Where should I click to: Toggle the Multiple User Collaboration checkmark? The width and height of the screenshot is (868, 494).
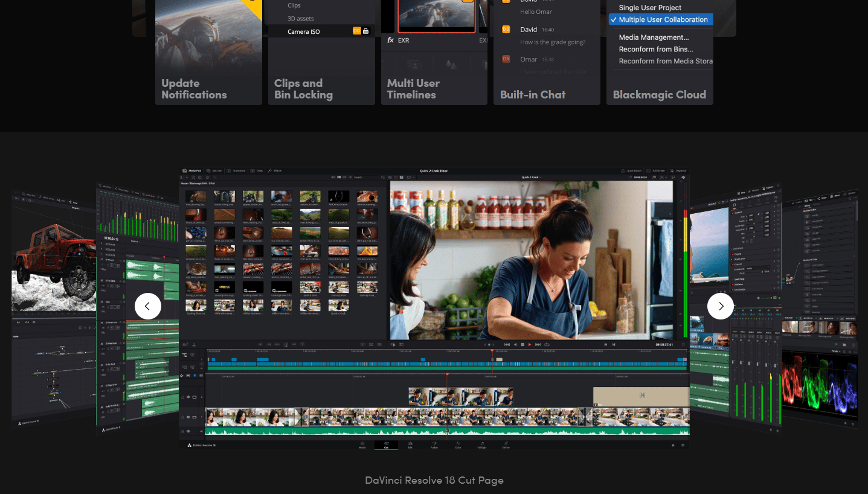pyautogui.click(x=614, y=19)
